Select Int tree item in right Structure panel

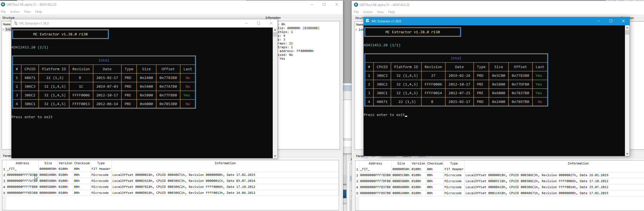click(361, 30)
